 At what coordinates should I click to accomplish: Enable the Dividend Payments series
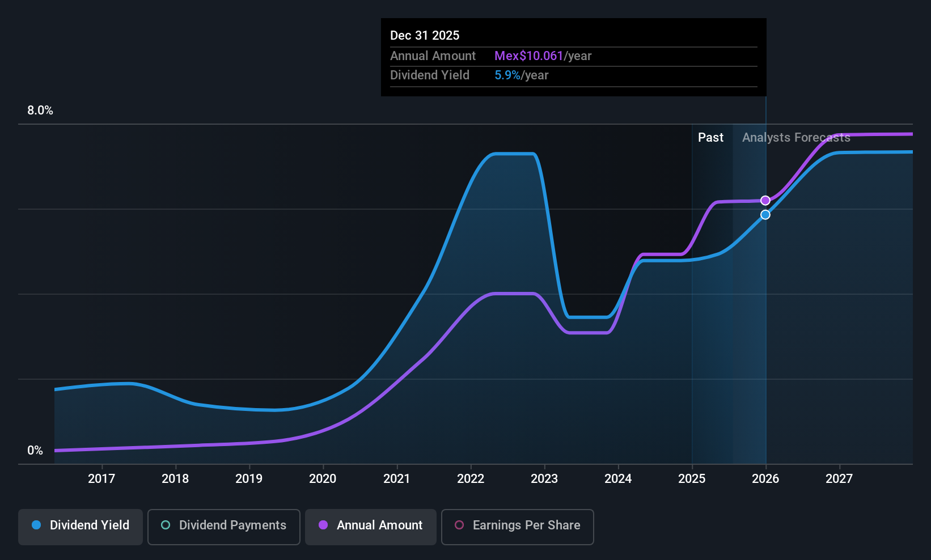224,527
